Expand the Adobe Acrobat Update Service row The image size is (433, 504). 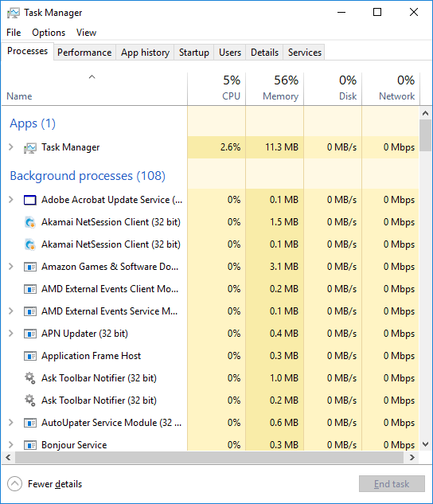pos(11,200)
